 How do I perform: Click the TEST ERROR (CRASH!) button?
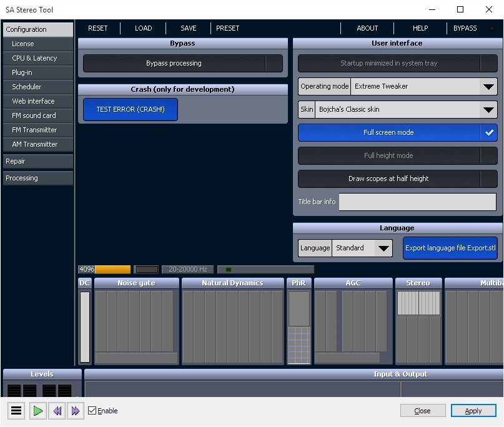coord(131,110)
